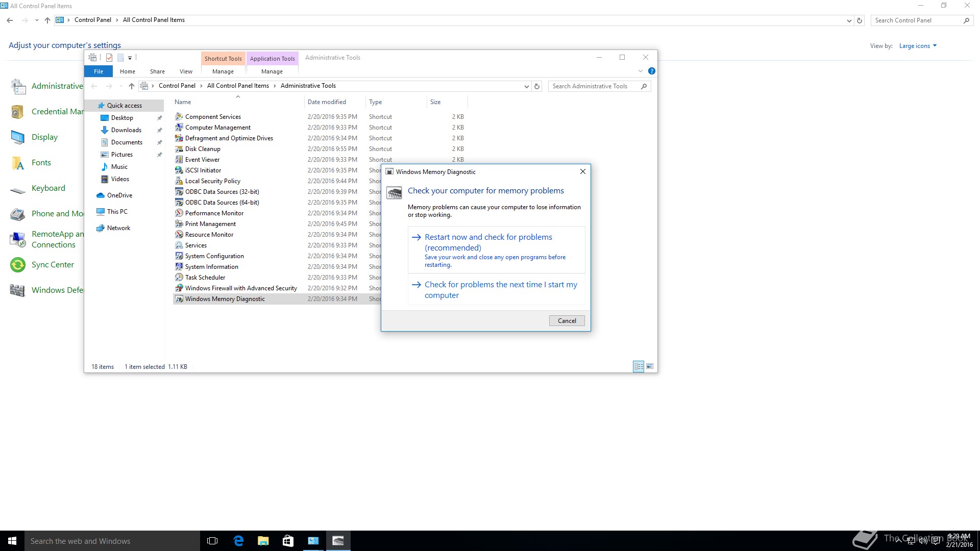
Task: Click the Properties icon in quick access toolbar
Action: click(x=109, y=58)
